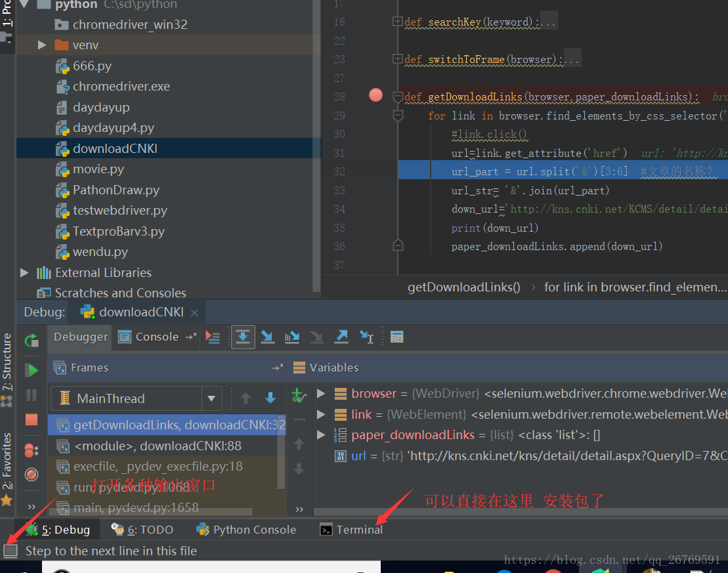Pause program in debug sidebar

point(32,395)
